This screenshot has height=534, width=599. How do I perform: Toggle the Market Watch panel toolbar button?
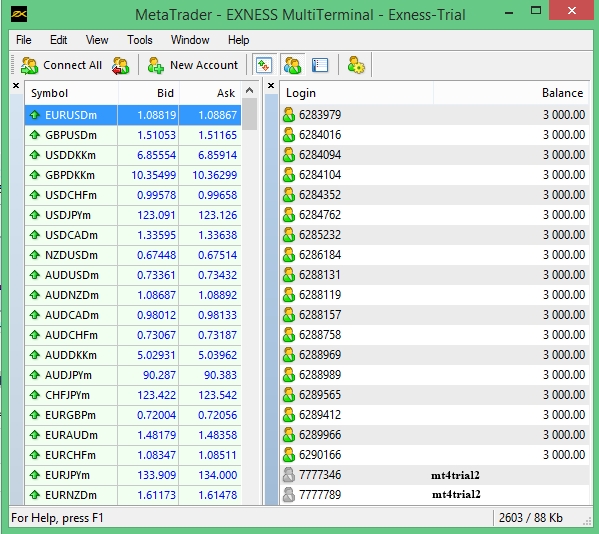coord(264,65)
